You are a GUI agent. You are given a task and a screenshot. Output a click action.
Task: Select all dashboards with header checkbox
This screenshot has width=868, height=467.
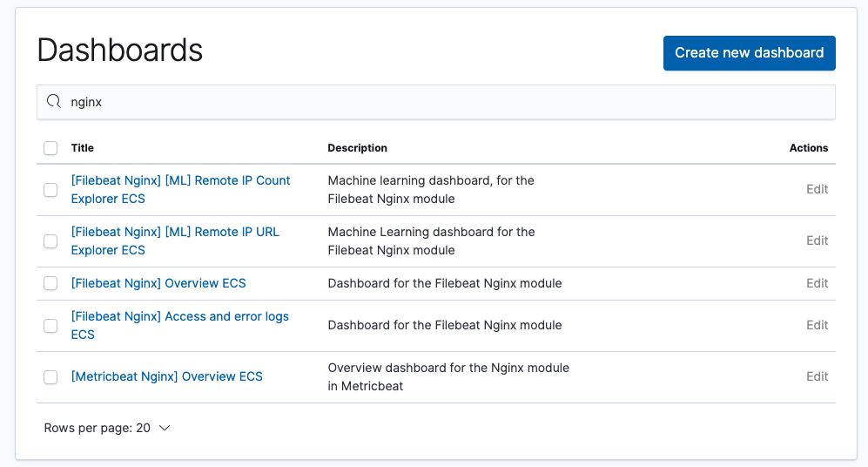(x=50, y=148)
